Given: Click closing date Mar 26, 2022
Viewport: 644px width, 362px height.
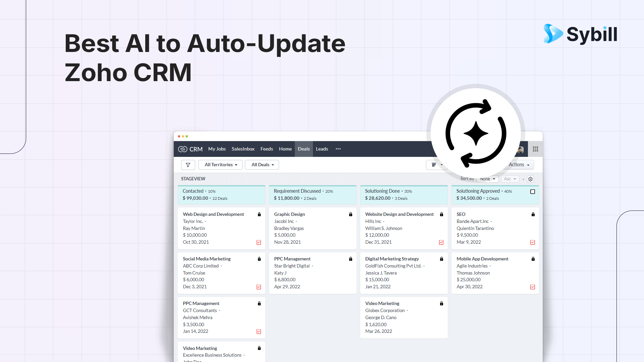Looking at the screenshot, I should click(379, 331).
